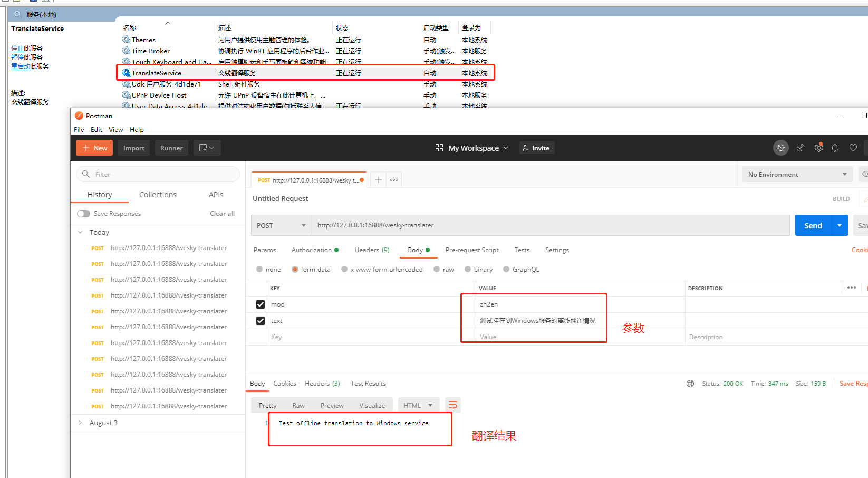Click the workspace grid icon
This screenshot has height=478, width=868.
[439, 148]
